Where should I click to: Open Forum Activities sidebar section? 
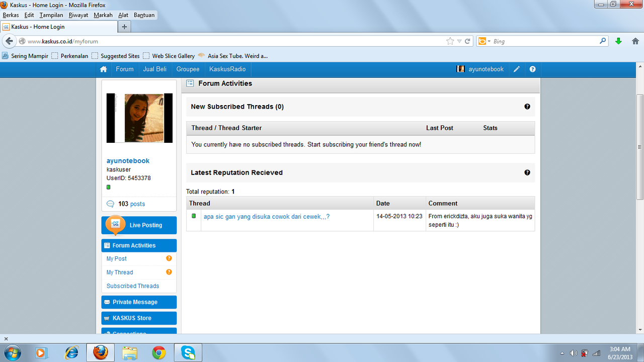(x=139, y=245)
